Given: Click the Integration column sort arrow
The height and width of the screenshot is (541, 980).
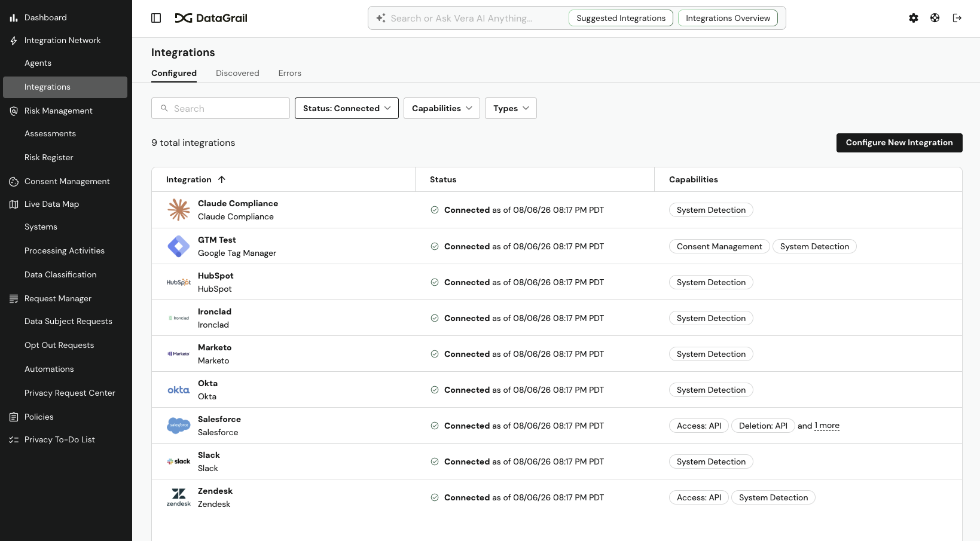Looking at the screenshot, I should point(222,179).
